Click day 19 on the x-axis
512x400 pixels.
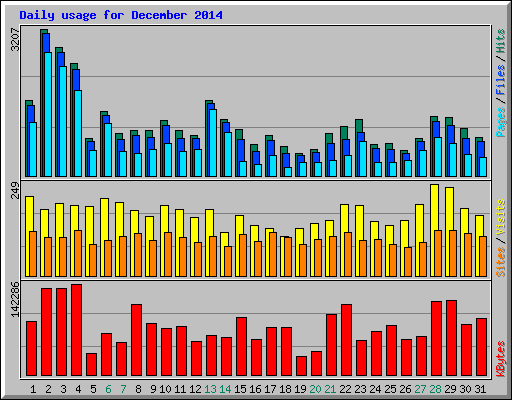[x=300, y=389]
